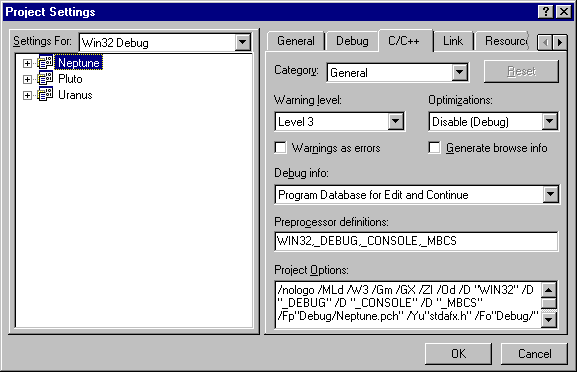Click inside the Project Options text box
The height and width of the screenshot is (372, 577).
(x=408, y=304)
